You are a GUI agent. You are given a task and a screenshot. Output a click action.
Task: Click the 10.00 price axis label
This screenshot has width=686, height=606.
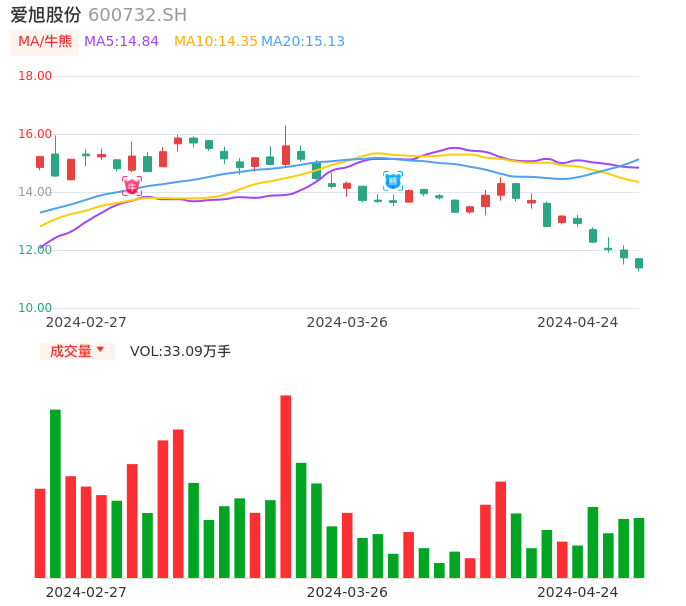pos(35,308)
